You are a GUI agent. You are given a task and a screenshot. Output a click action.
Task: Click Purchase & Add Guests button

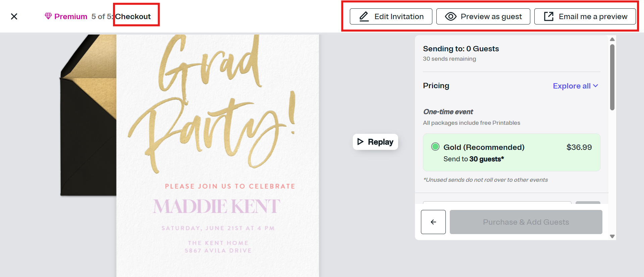[x=526, y=222]
